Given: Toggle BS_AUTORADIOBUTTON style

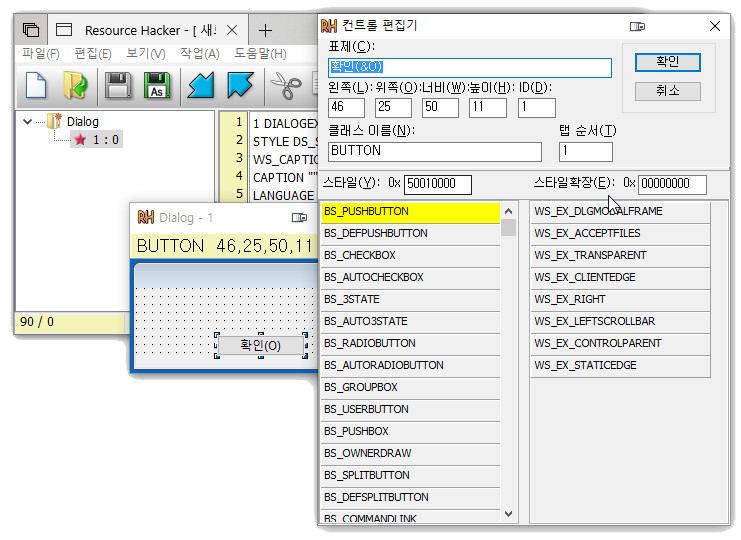Looking at the screenshot, I should 410,366.
